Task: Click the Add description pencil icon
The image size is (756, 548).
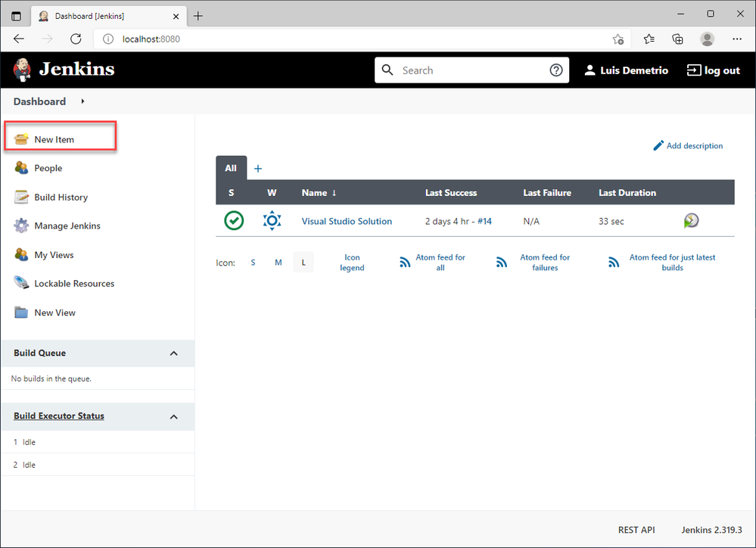Action: 658,145
